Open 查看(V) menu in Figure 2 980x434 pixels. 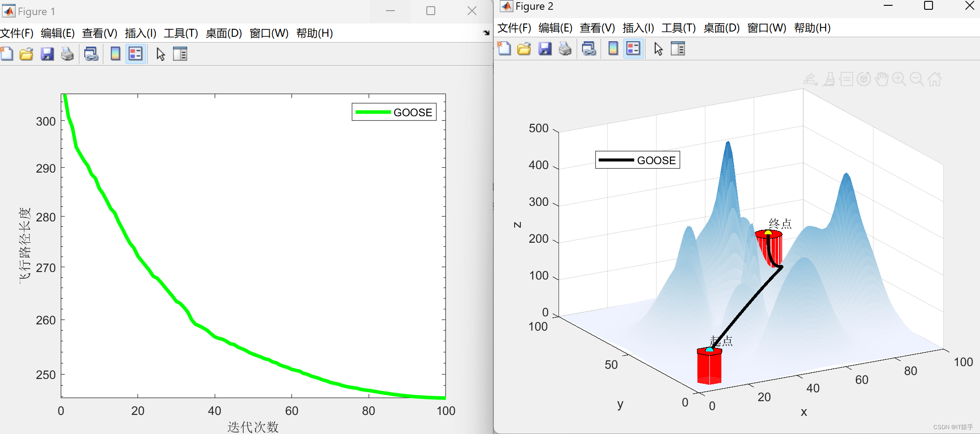[x=597, y=28]
